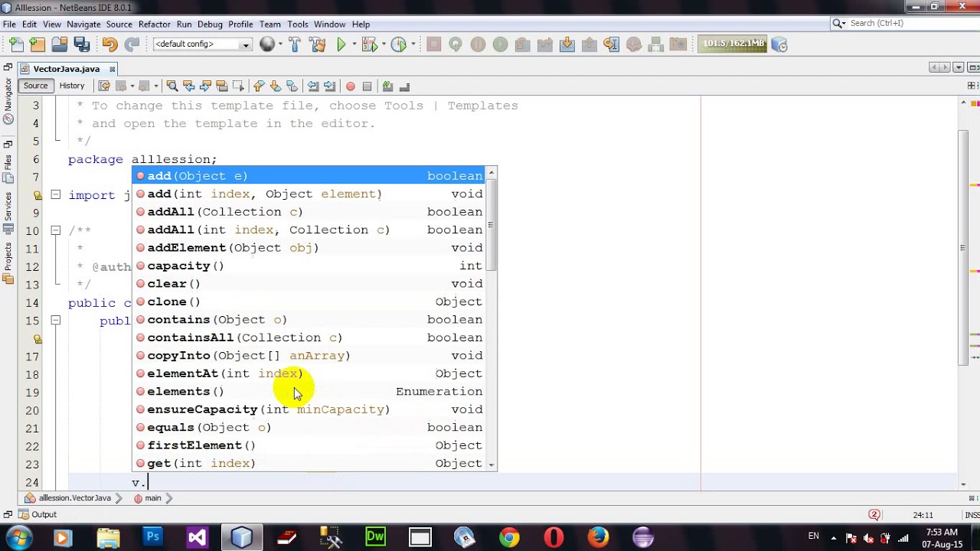Click scroll down arrow of completion list

[491, 465]
